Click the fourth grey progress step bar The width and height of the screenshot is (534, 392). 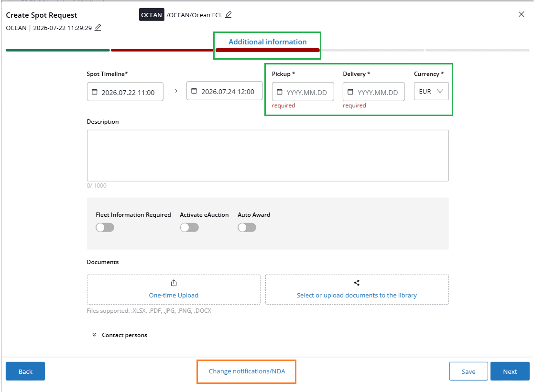click(x=372, y=50)
